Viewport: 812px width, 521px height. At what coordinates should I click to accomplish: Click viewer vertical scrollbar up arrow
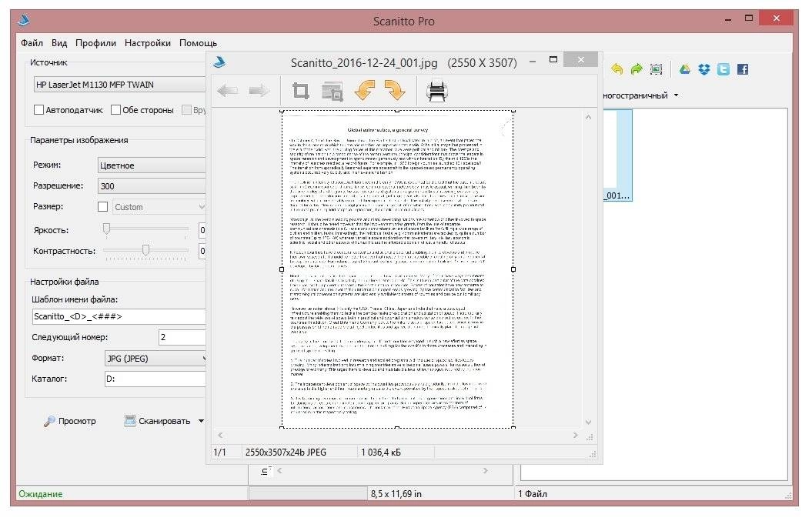point(588,118)
